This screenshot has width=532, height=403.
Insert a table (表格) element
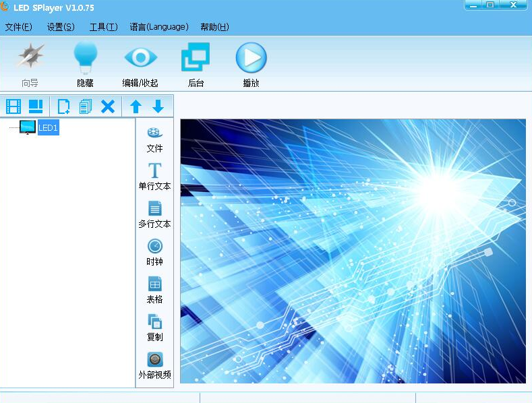pos(154,290)
